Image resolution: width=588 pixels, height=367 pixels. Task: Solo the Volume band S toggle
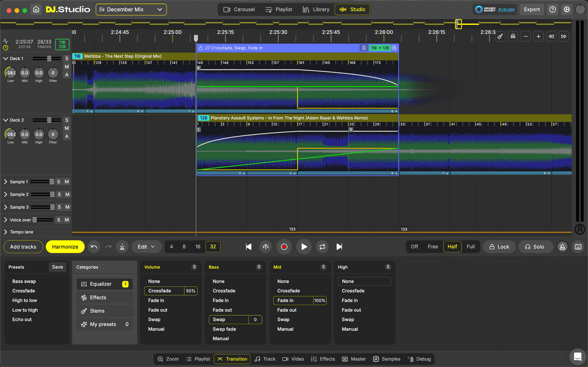194,267
